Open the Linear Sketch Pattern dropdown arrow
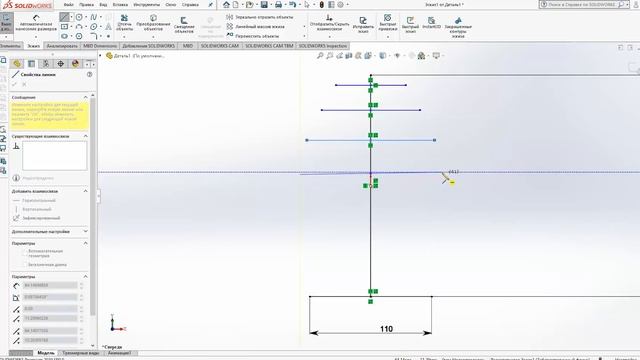Viewport: 640px width, 360px height. [x=304, y=27]
